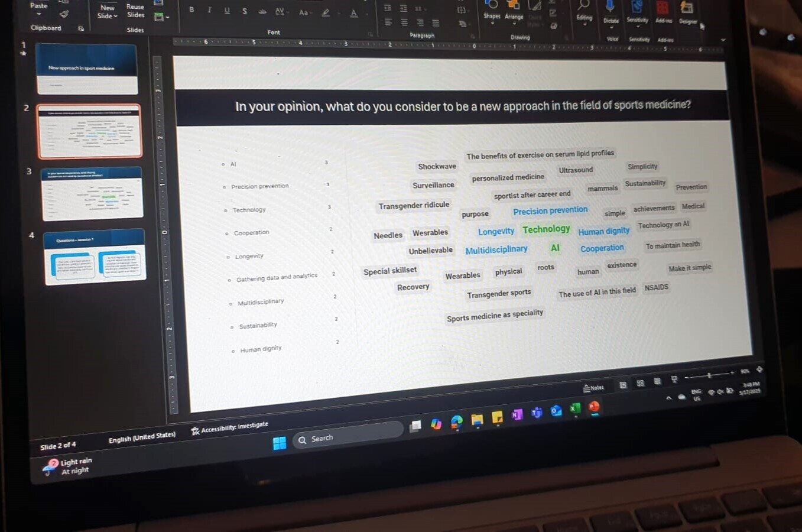Image resolution: width=802 pixels, height=532 pixels.
Task: Open File Explorer from the taskbar
Action: [x=477, y=420]
